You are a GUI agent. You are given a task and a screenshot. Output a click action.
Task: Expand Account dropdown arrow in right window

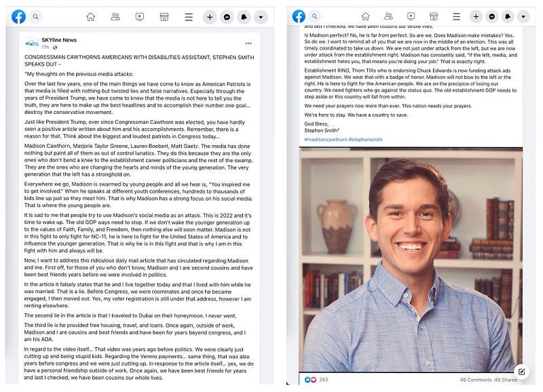coord(523,16)
